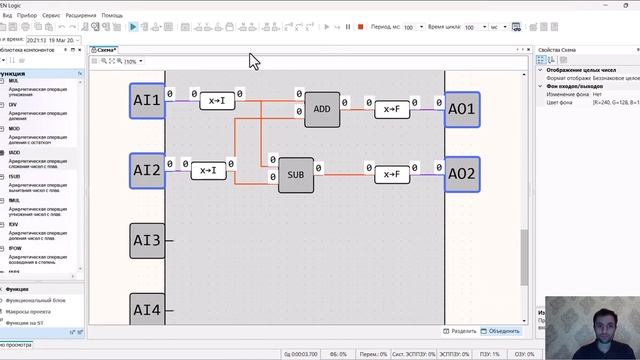Select the MOD function in library
Screen dimensions: 640x360
14,129
